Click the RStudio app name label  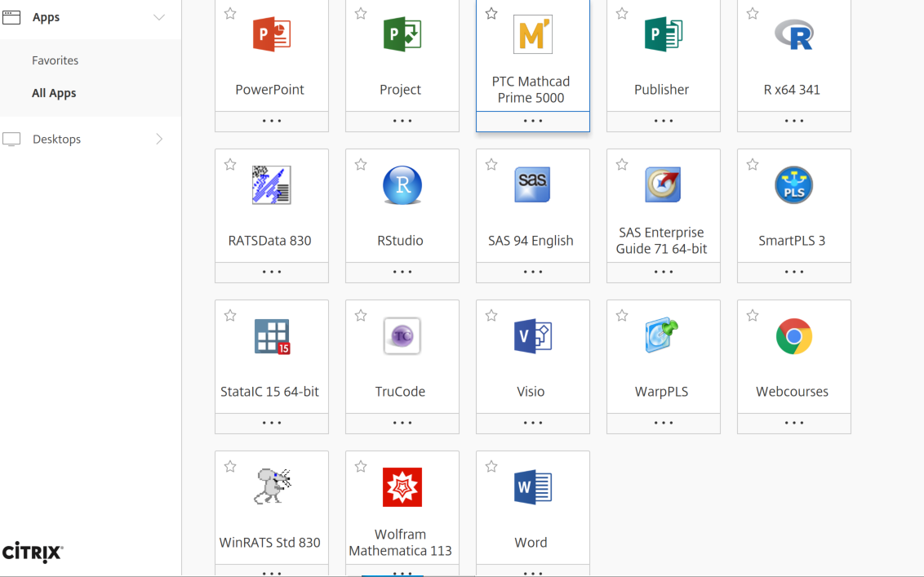(400, 241)
